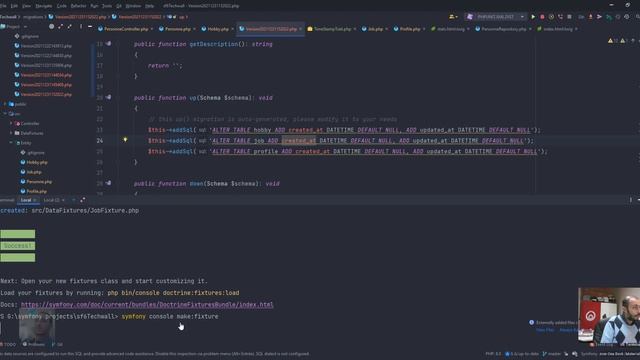The width and height of the screenshot is (640, 360).
Task: Open Hobby.php in the Entity folder
Action: click(x=37, y=162)
